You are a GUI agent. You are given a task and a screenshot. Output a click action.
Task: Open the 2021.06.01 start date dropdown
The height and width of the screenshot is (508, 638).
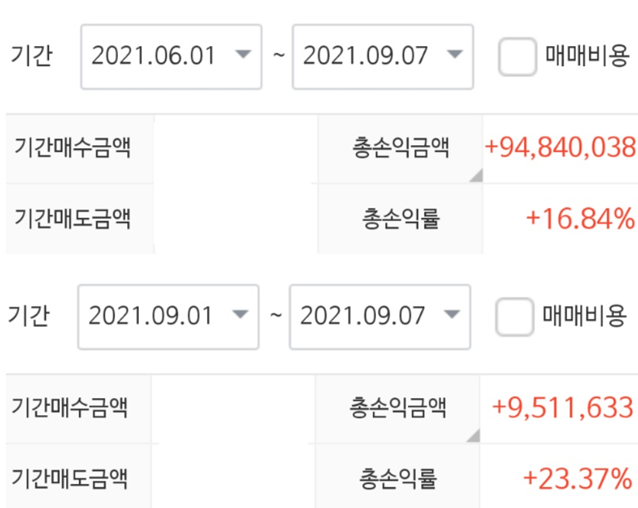click(x=171, y=57)
